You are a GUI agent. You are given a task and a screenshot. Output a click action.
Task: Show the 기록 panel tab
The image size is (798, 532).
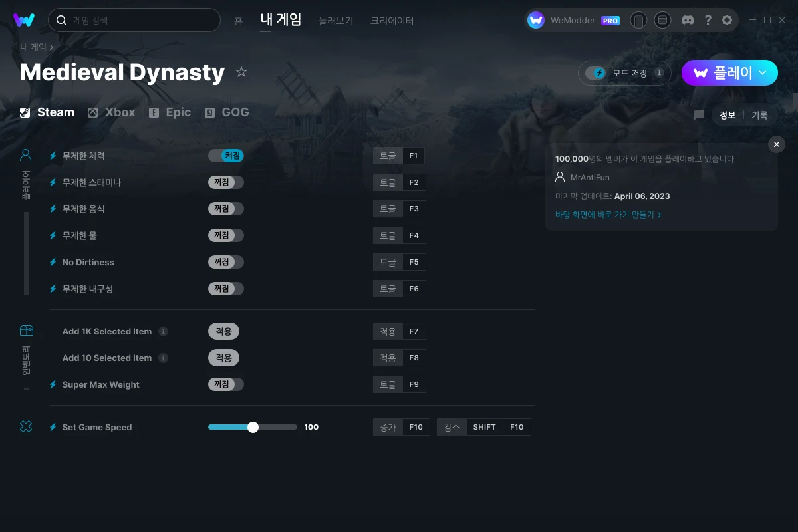click(759, 115)
